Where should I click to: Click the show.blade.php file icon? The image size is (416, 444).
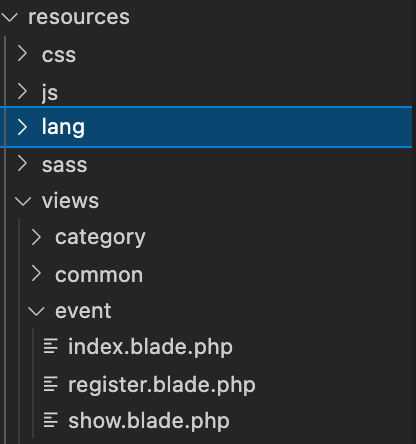coord(51,420)
